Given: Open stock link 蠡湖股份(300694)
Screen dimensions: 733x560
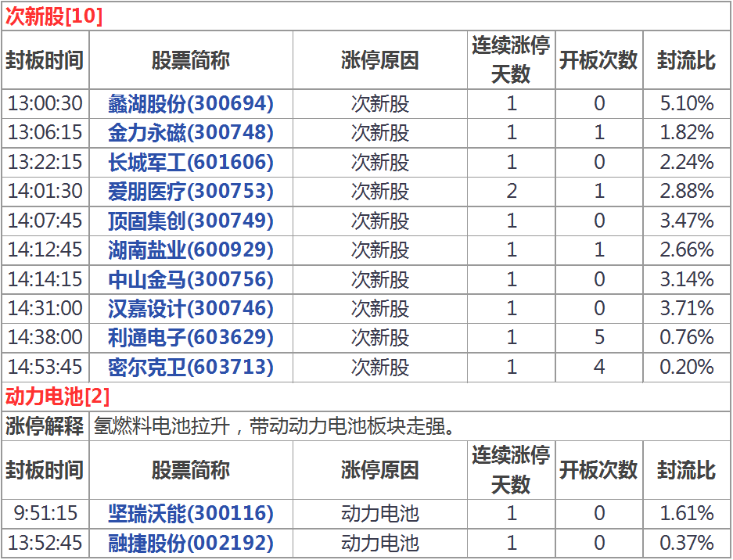Looking at the screenshot, I should pyautogui.click(x=191, y=103).
